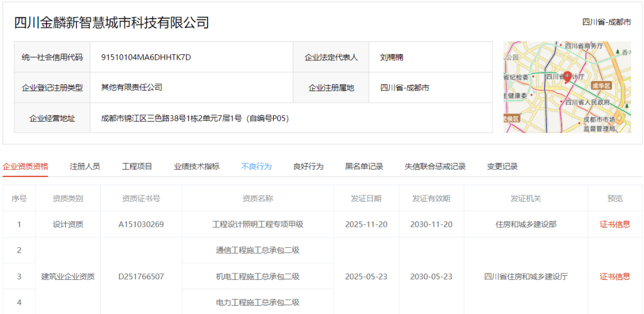This screenshot has width=644, height=314.
Task: Open the 企业资质资格 tab
Action: (x=26, y=167)
